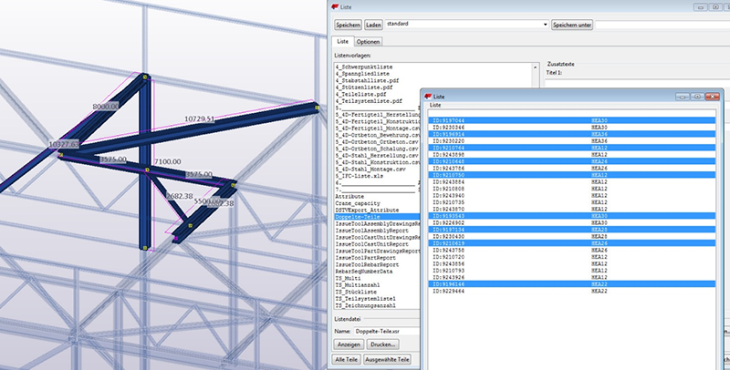
Task: Click result row ID:9230220
Action: point(572,141)
